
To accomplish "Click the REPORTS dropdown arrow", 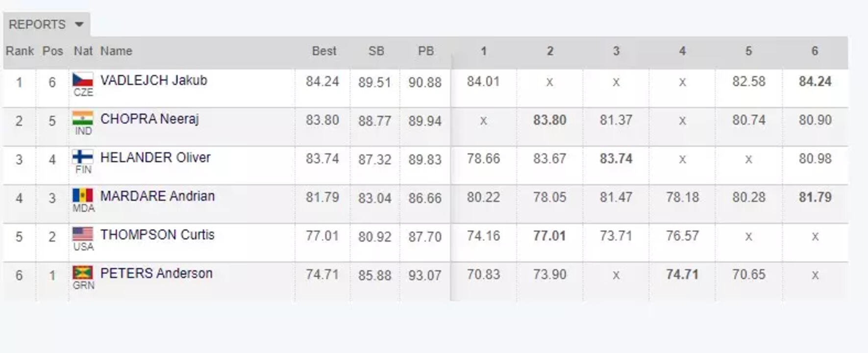I will point(79,25).
